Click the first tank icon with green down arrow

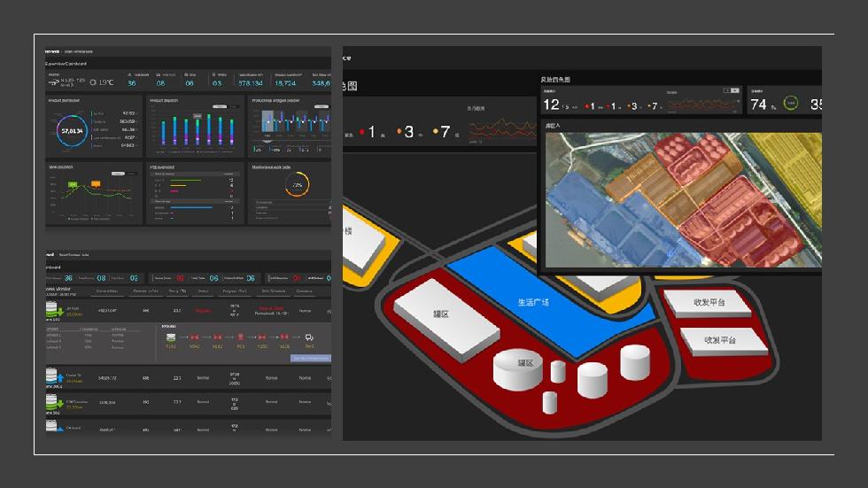tap(53, 311)
